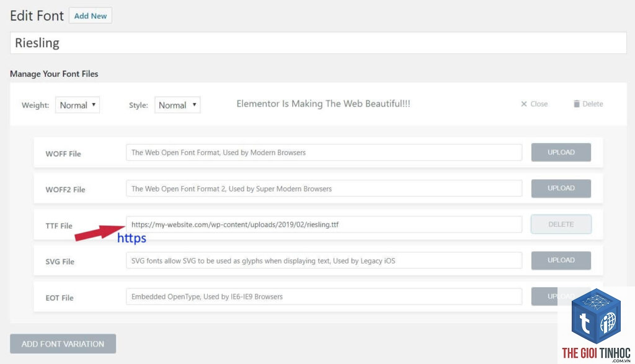The image size is (635, 364).
Task: Upload a WOFF2 file
Action: (561, 189)
